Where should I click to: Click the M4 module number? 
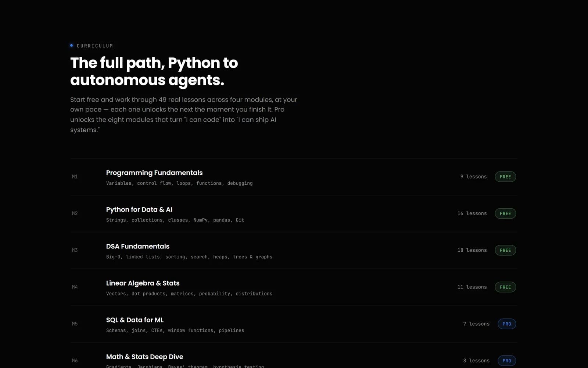click(x=75, y=287)
